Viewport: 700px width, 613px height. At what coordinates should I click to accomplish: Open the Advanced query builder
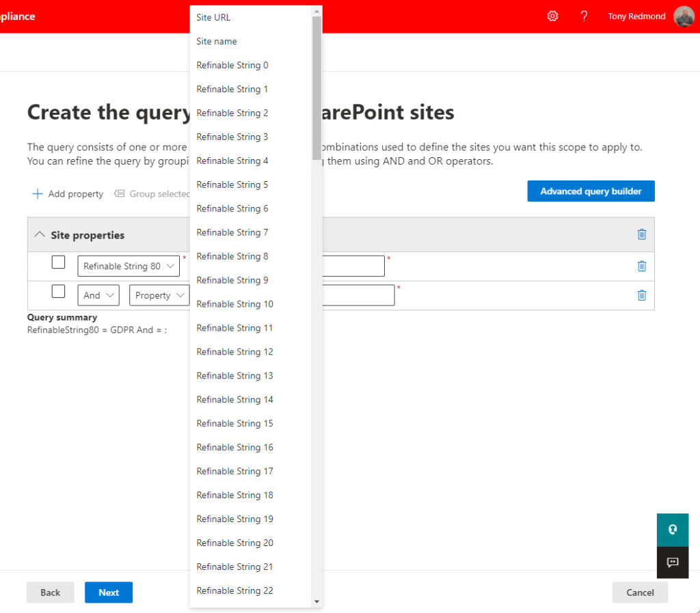tap(591, 191)
